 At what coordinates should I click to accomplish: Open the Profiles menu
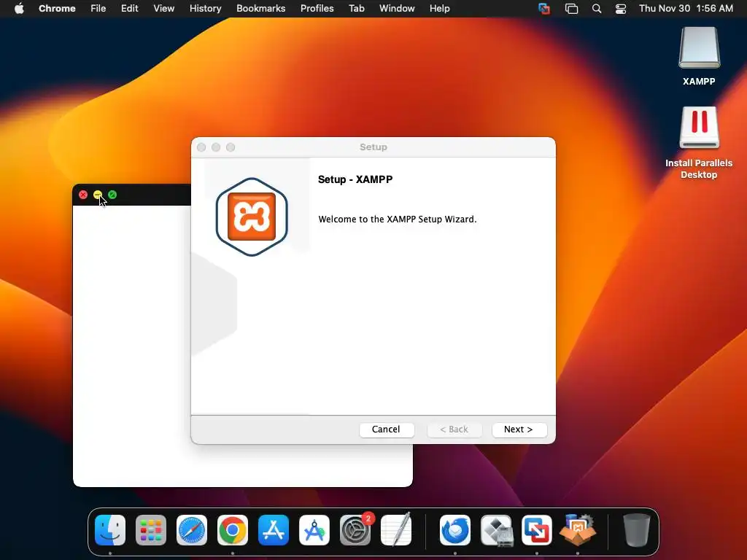[x=317, y=8]
